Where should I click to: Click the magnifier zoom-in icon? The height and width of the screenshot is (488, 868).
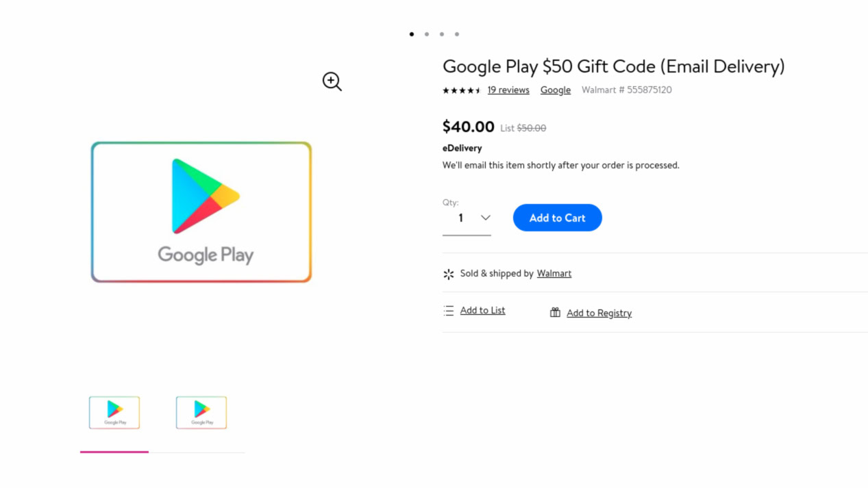point(332,81)
